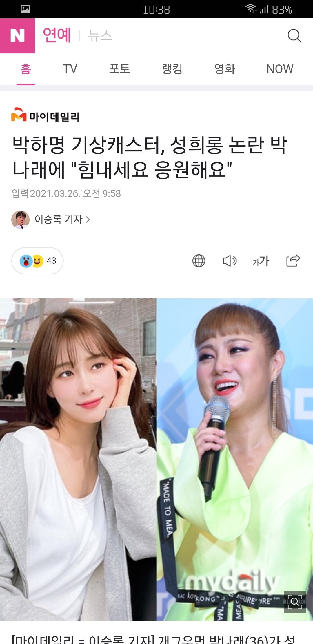Switch to the TV tab
This screenshot has width=313, height=644.
coord(70,69)
